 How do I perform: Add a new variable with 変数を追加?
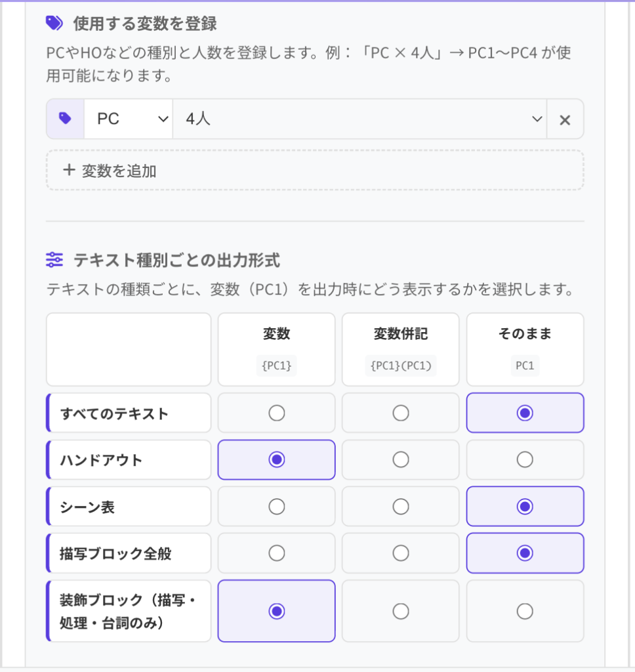coord(315,170)
